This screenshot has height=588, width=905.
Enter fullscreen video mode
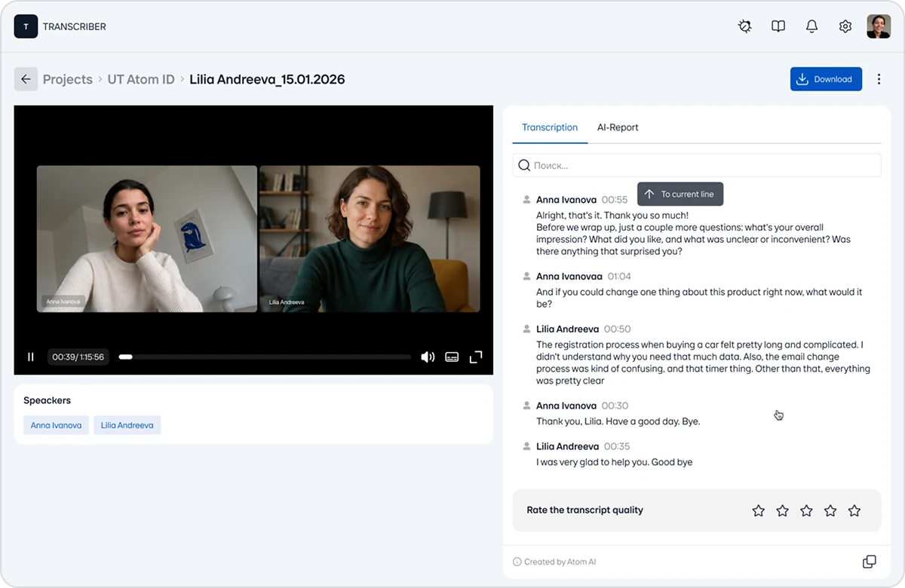[476, 357]
